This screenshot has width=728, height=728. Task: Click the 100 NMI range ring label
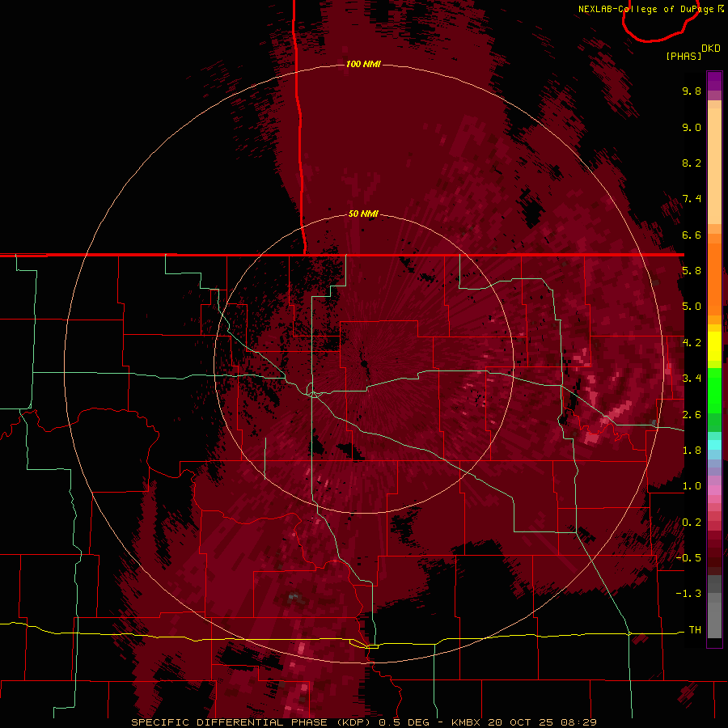pyautogui.click(x=363, y=64)
